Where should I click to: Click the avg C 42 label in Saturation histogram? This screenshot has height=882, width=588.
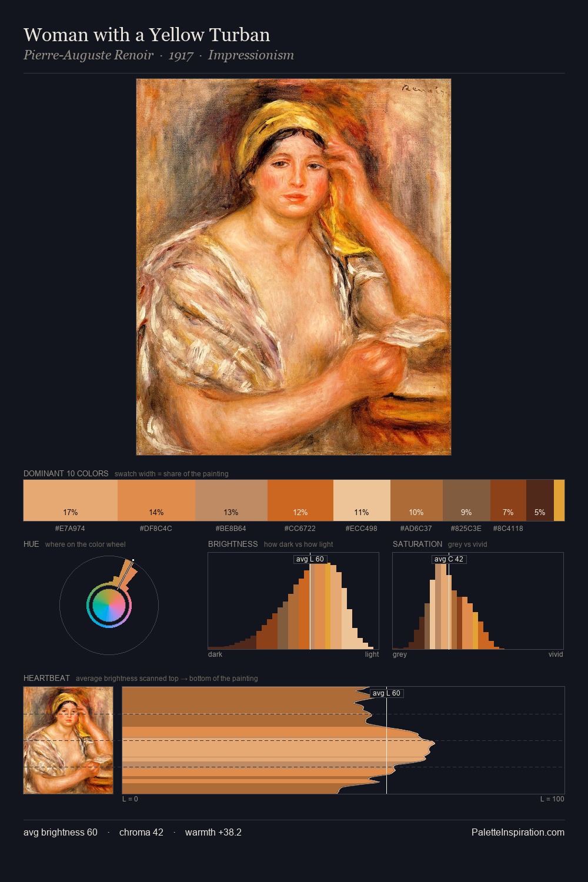(x=449, y=559)
